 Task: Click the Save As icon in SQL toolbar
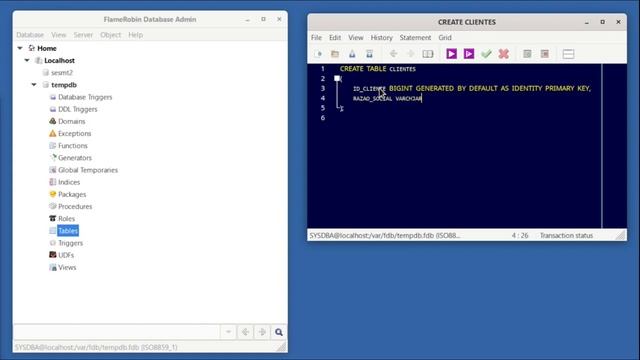click(x=369, y=54)
